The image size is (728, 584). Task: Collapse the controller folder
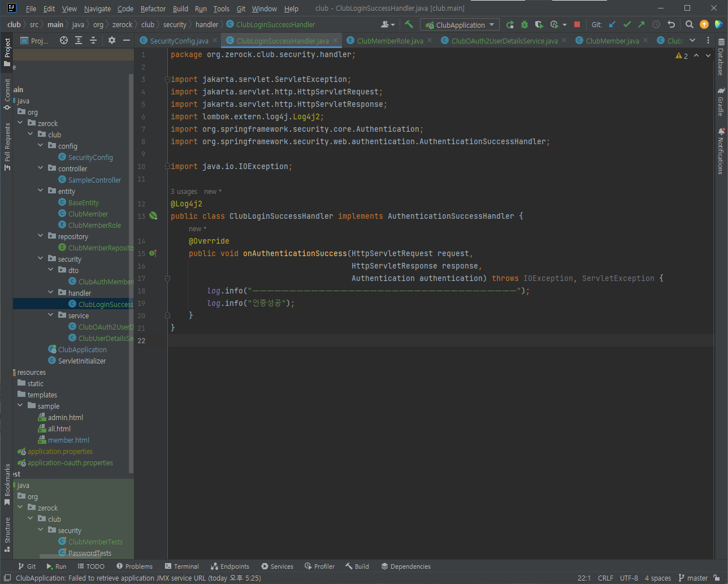tap(41, 168)
